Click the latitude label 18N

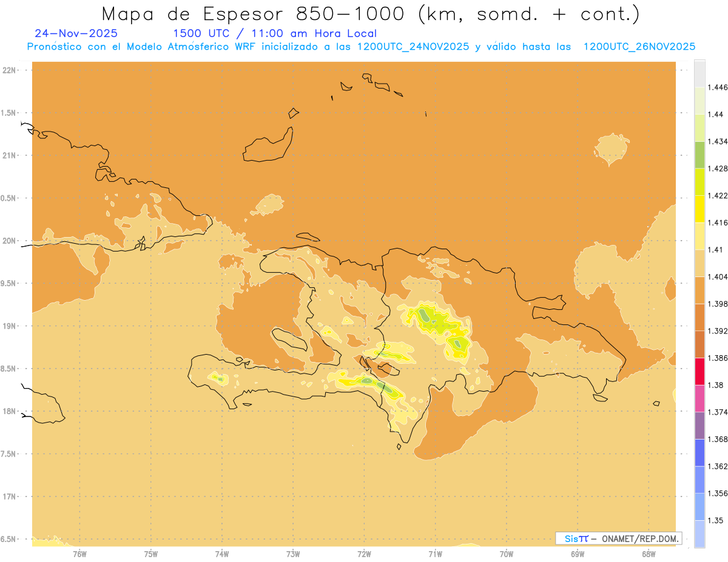9,411
